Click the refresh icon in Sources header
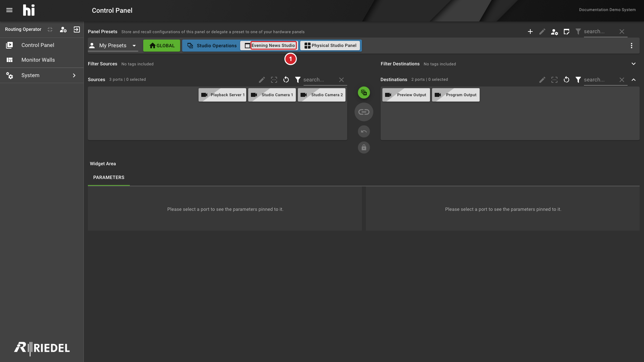Image resolution: width=644 pixels, height=362 pixels. [286, 80]
